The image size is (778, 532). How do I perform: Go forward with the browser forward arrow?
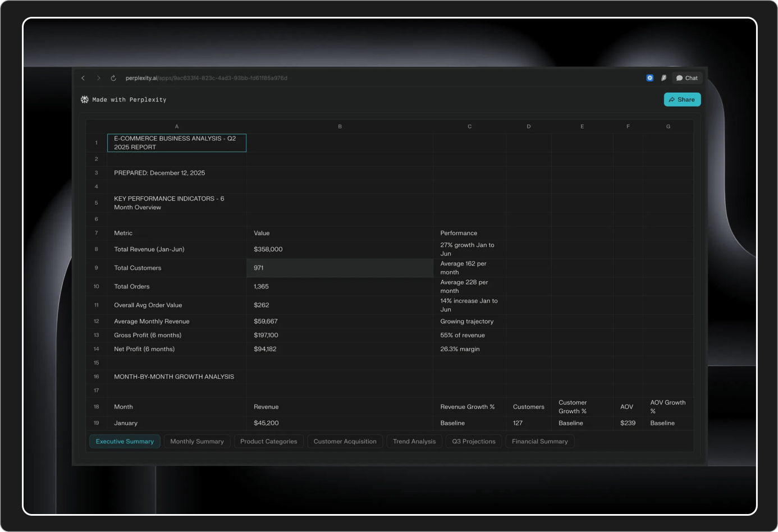coord(99,78)
